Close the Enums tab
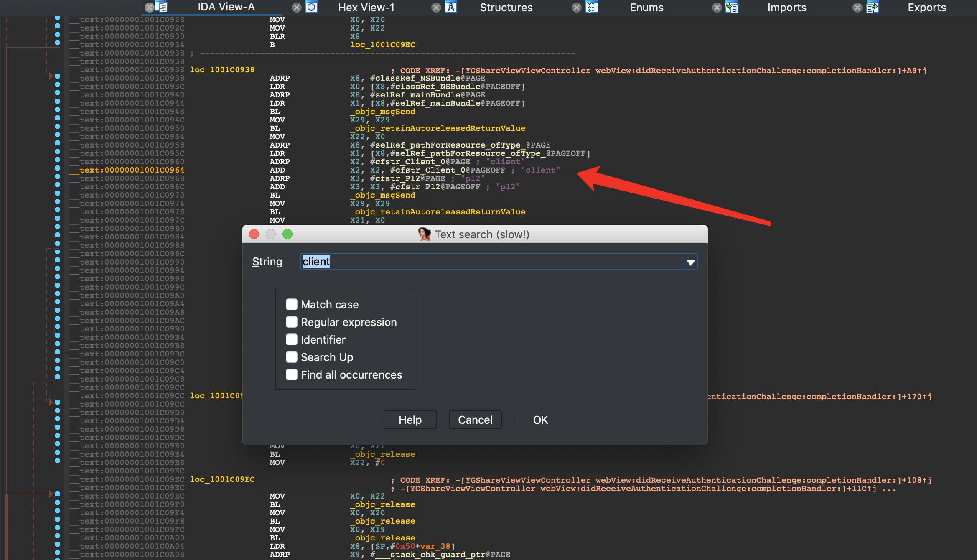Image resolution: width=977 pixels, height=560 pixels. [x=577, y=8]
